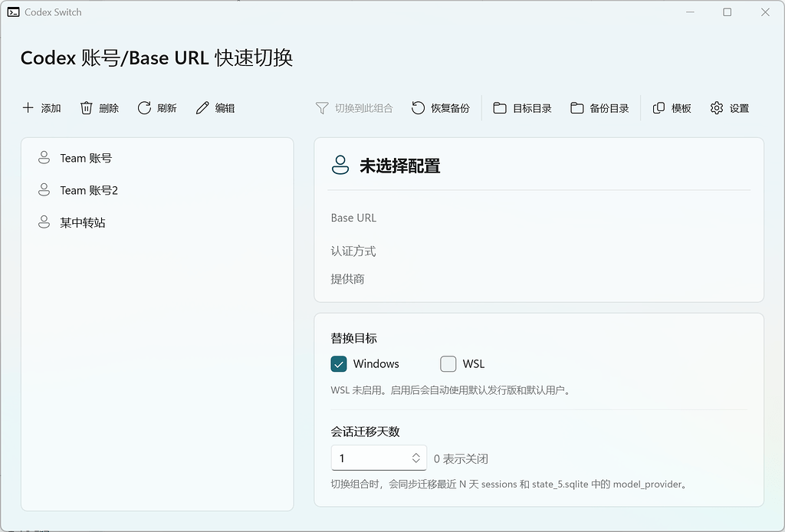This screenshot has height=532, width=785.
Task: Click the 提供商 field label
Action: [x=347, y=279]
